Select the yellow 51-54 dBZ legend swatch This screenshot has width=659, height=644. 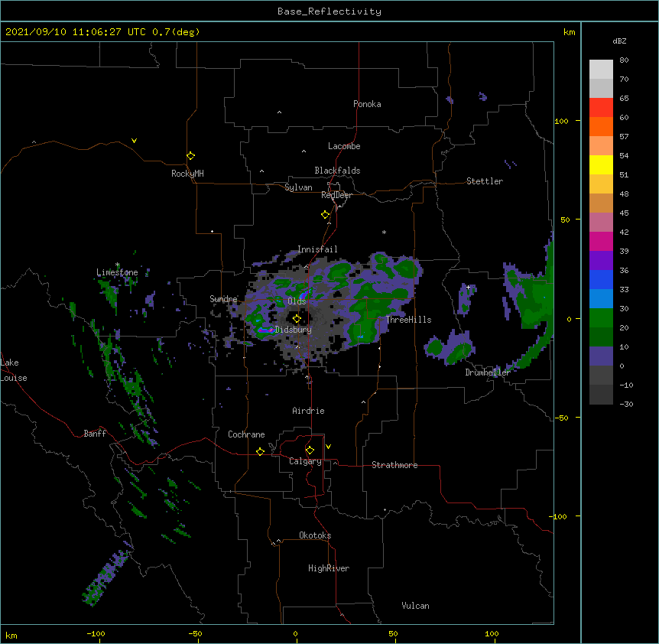click(x=601, y=164)
